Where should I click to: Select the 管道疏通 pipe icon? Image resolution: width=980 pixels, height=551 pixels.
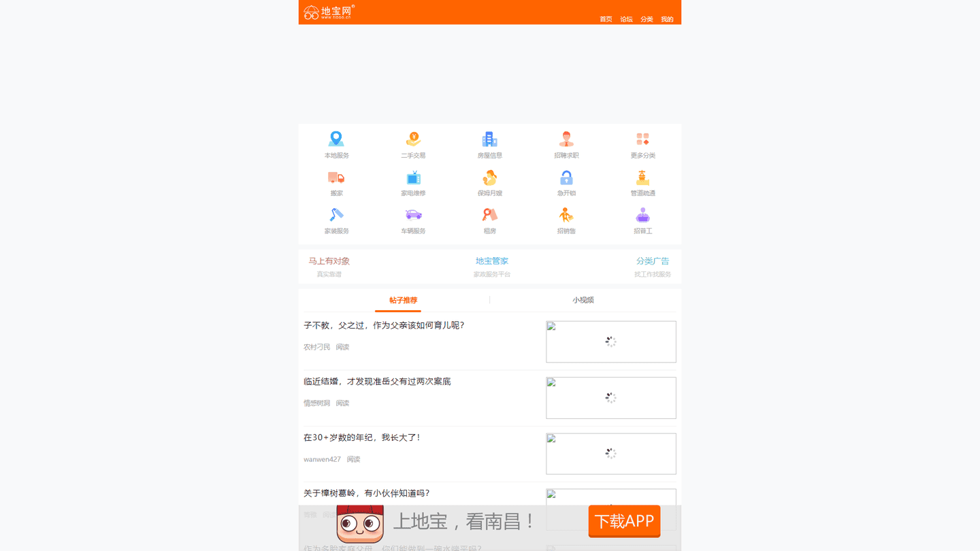coord(642,178)
